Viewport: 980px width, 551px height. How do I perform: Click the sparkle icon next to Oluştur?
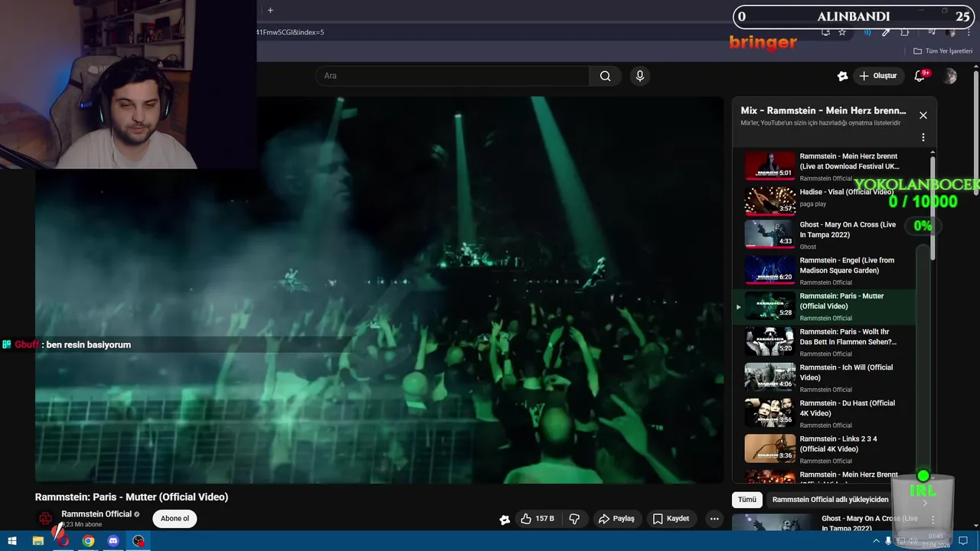tap(842, 76)
